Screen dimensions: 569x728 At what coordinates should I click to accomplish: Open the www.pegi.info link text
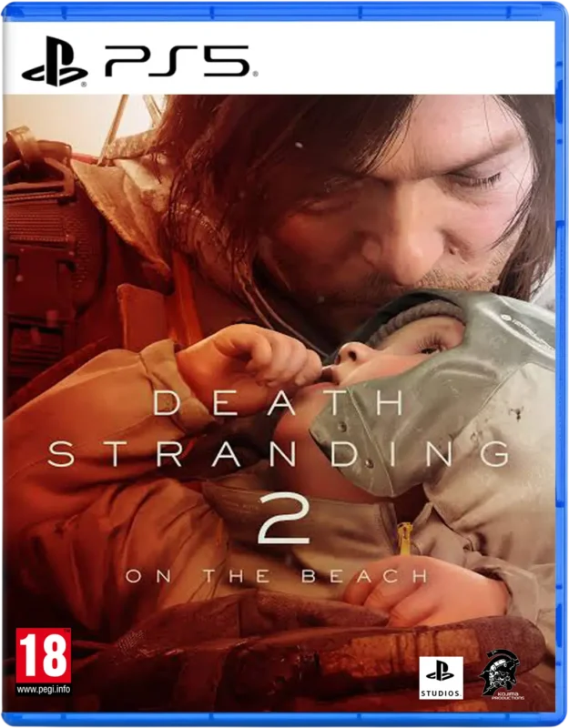[x=43, y=690]
